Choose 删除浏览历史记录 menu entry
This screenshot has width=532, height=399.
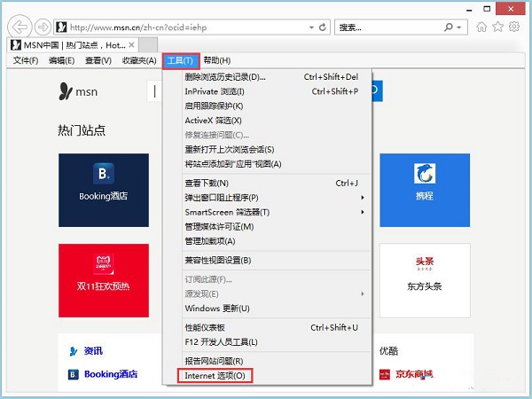(225, 77)
